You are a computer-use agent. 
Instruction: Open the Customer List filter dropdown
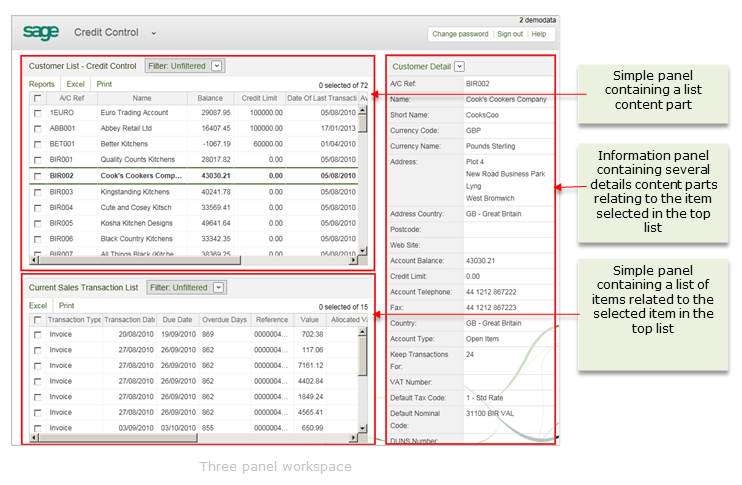coord(217,66)
